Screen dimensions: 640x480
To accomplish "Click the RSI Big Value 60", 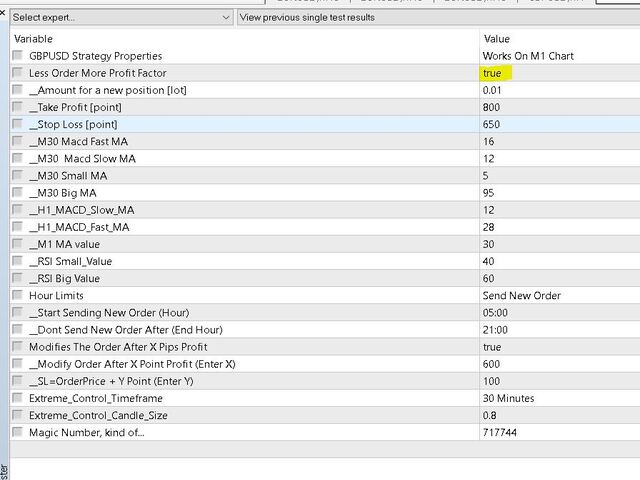I will tap(489, 279).
